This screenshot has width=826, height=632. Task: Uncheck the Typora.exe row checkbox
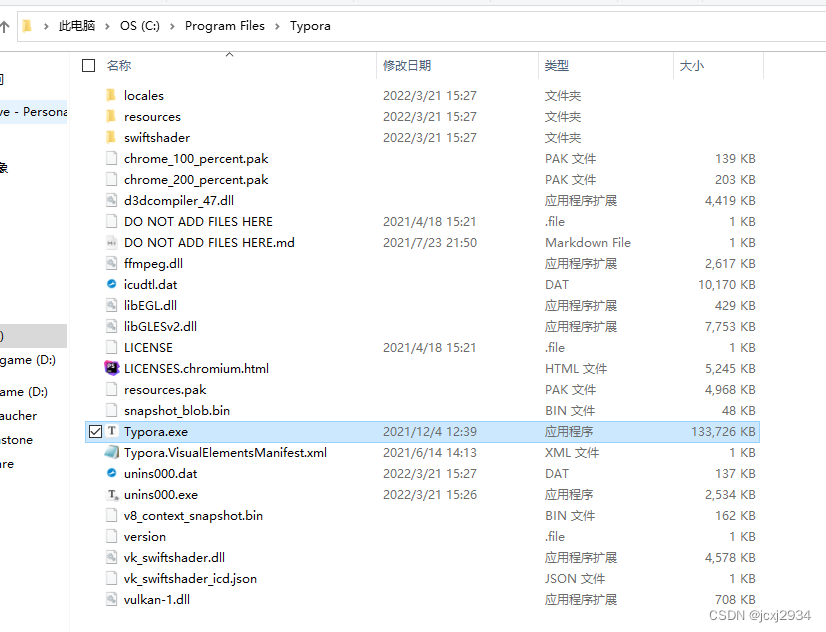pos(95,432)
